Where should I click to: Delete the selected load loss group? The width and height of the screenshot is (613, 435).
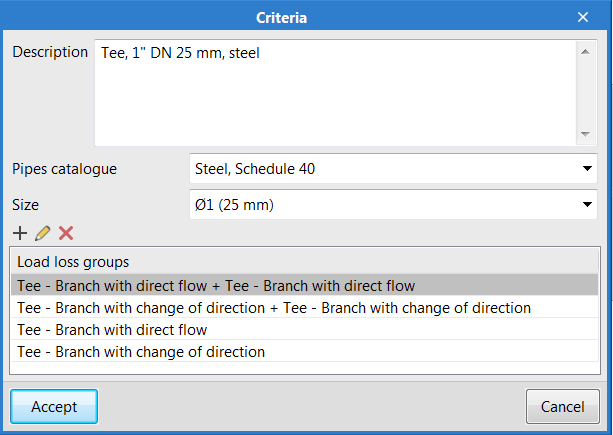pyautogui.click(x=66, y=233)
